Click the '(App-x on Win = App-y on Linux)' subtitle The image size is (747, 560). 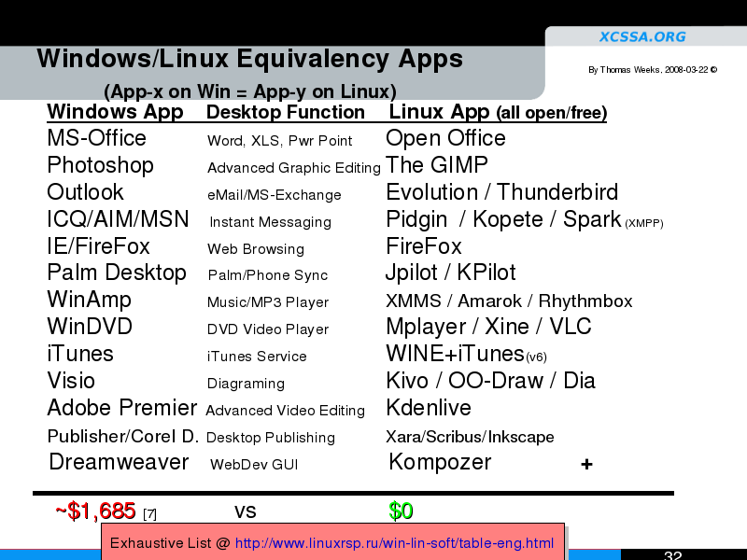(250, 91)
